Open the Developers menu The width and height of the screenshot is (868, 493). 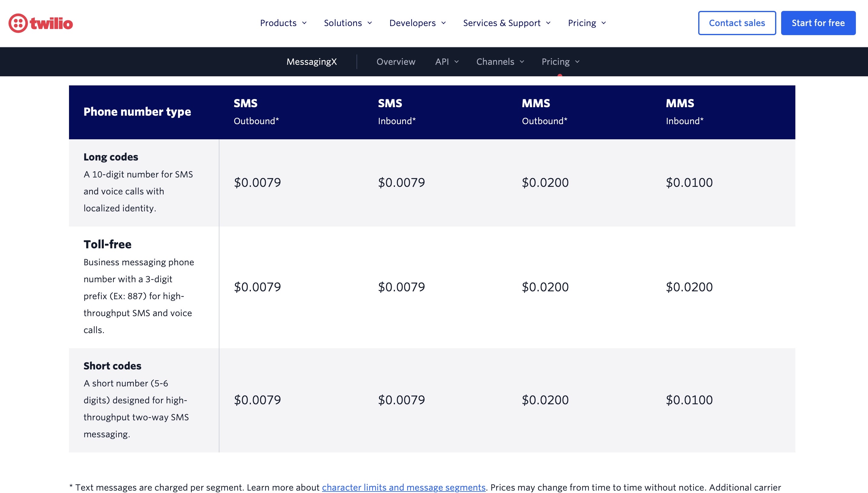click(x=412, y=23)
